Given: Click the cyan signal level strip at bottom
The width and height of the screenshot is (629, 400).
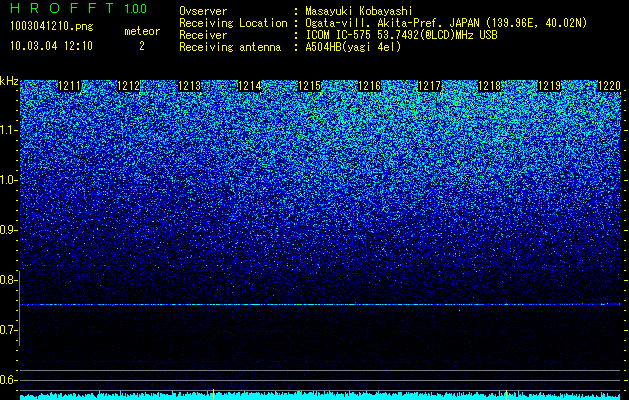Looking at the screenshot, I should coord(320,396).
